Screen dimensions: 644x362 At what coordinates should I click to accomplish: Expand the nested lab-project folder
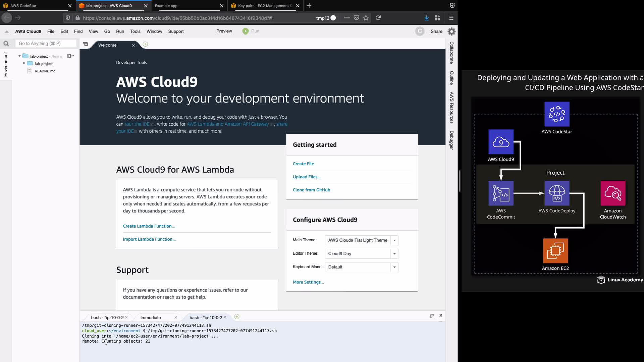(x=24, y=63)
